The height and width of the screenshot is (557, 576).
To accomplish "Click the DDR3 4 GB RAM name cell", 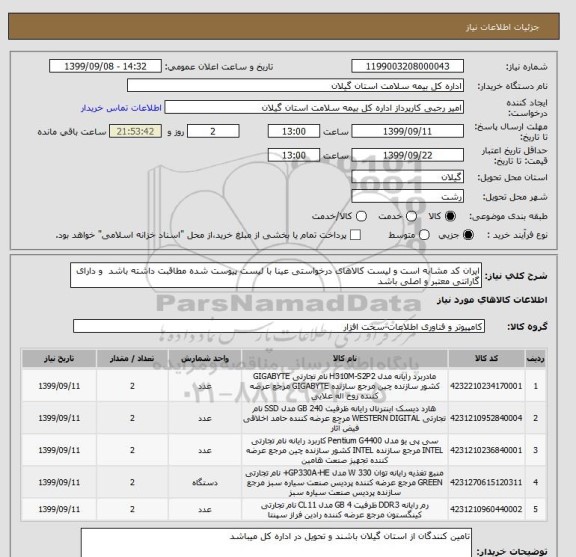I will tap(345, 510).
